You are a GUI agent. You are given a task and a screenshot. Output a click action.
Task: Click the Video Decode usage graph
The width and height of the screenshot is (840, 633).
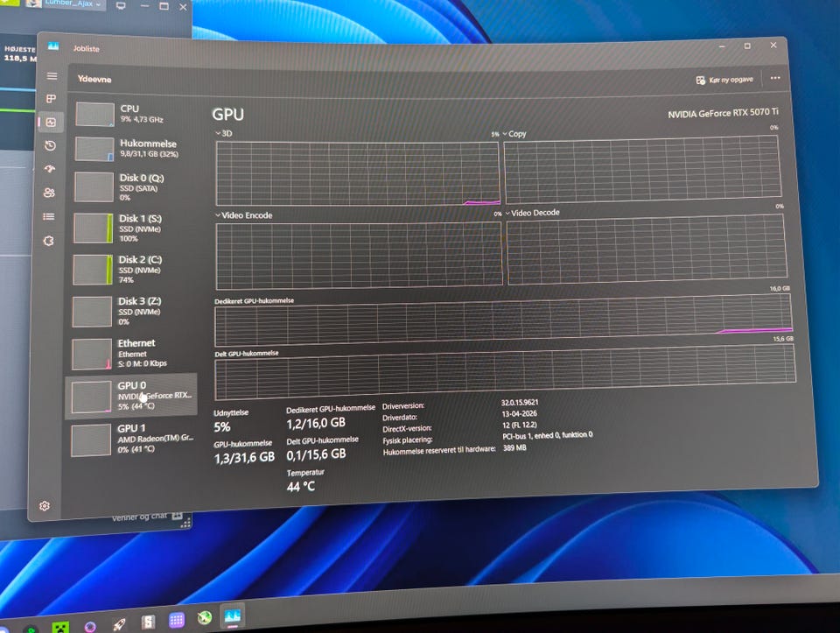(646, 248)
